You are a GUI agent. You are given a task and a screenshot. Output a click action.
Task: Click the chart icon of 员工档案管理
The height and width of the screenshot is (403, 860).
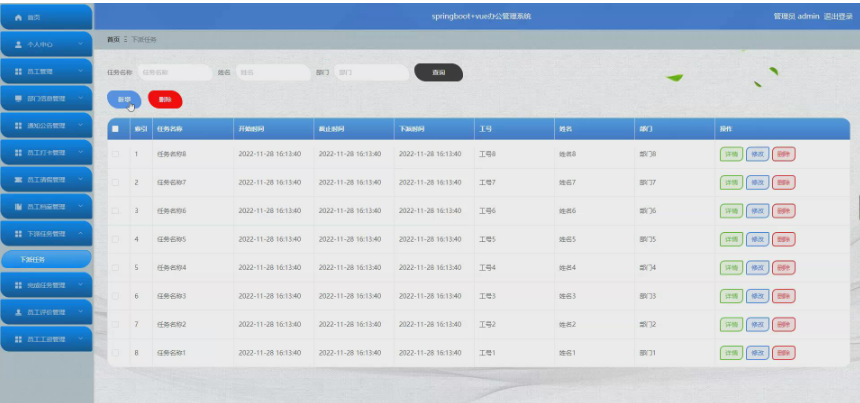pyautogui.click(x=18, y=207)
